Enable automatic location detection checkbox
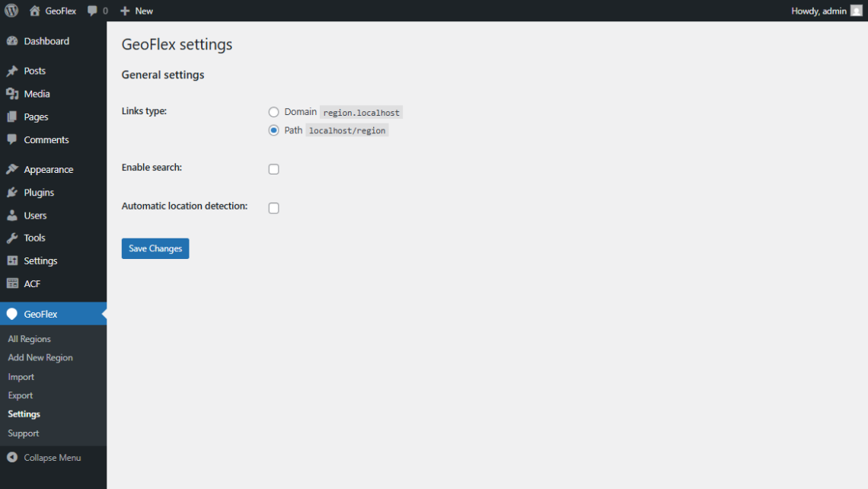This screenshot has width=868, height=489. point(274,208)
